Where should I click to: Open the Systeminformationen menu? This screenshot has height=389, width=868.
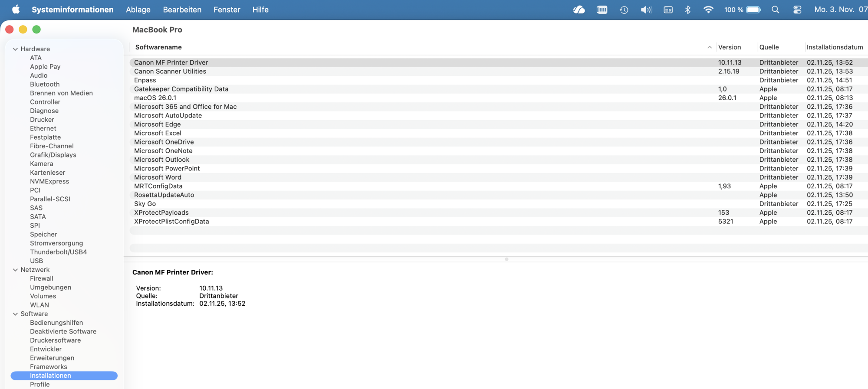point(72,10)
